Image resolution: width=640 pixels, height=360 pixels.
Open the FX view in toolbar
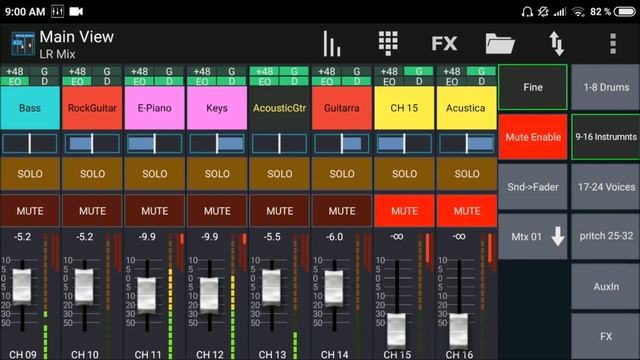[x=444, y=43]
